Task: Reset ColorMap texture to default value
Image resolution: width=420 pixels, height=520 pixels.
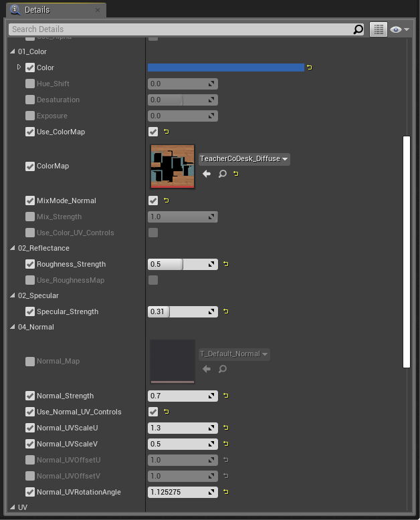Action: tap(236, 173)
